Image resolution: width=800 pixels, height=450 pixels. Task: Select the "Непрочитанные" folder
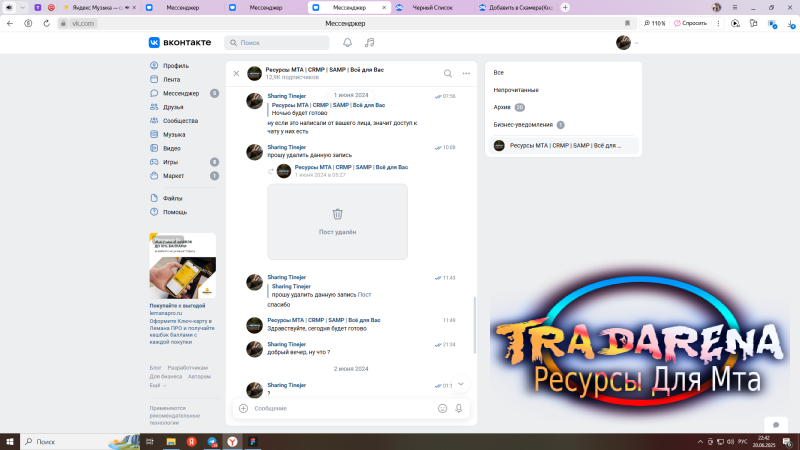(x=516, y=90)
